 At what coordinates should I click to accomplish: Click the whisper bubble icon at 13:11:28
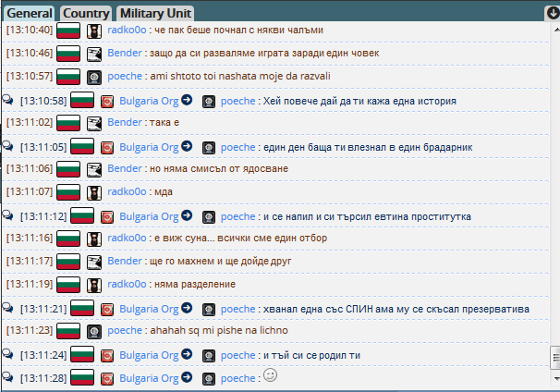[8, 377]
